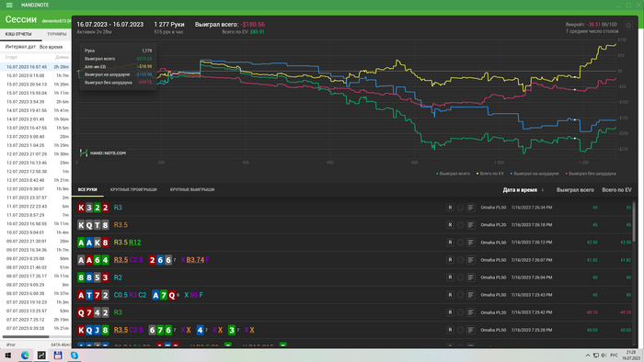
Task: Show hand history text for 7:25:42 PM hand
Action: click(x=471, y=312)
